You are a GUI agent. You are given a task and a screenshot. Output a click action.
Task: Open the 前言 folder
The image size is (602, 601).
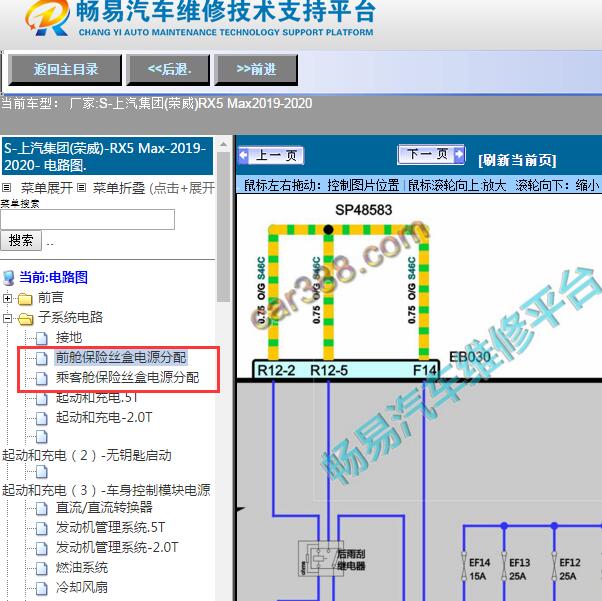[50, 298]
